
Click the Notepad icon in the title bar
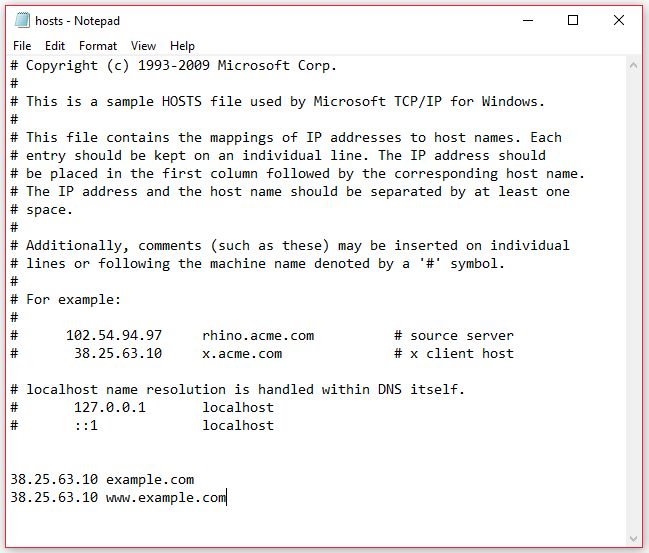point(21,20)
